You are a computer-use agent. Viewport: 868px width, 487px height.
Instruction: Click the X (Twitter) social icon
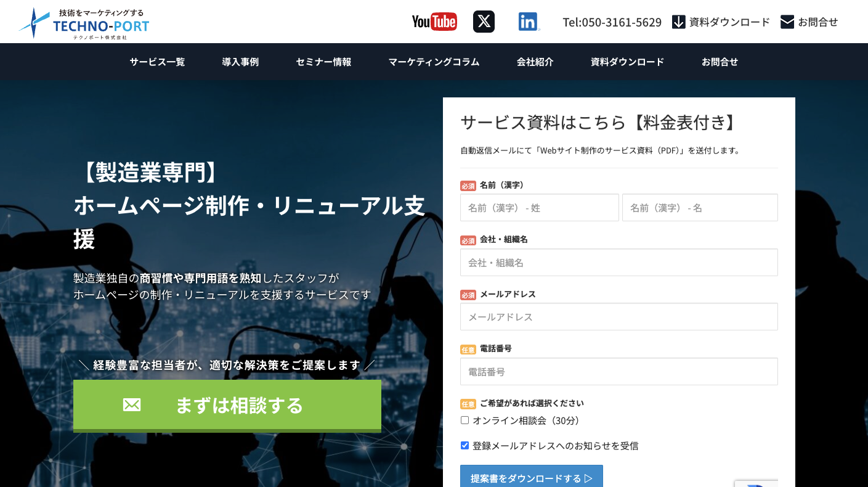coord(484,22)
